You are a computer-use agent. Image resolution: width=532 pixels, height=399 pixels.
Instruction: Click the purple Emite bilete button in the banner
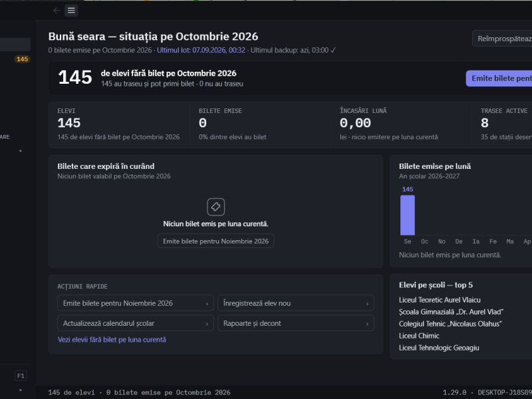[x=499, y=78]
